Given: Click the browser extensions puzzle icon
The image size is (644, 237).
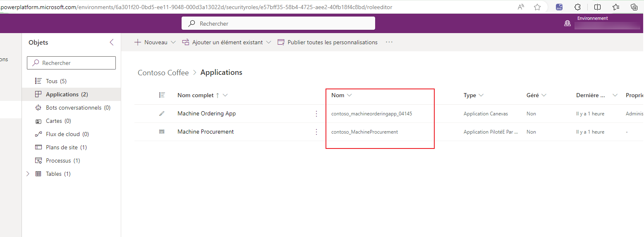Looking at the screenshot, I should pyautogui.click(x=578, y=7).
